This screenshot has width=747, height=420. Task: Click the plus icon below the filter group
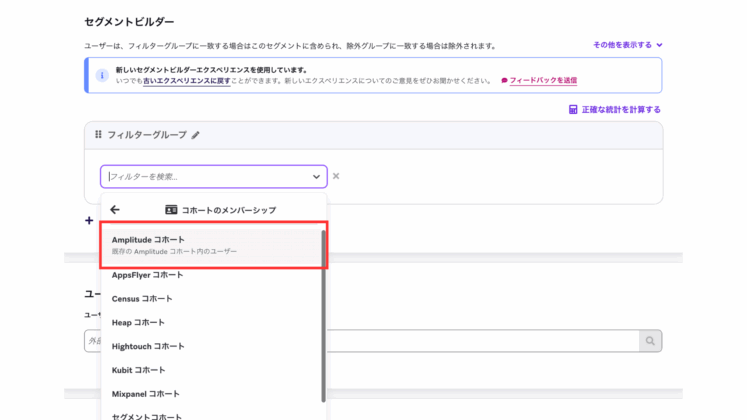89,220
